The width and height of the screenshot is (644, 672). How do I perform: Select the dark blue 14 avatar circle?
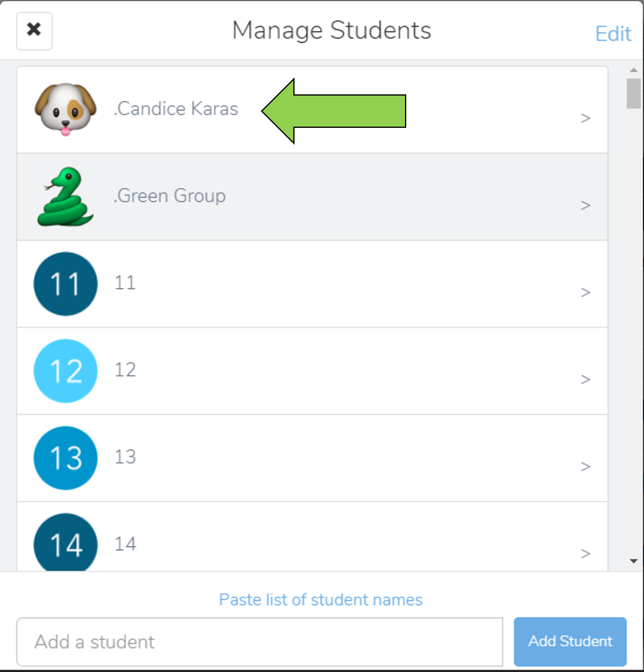coord(66,542)
